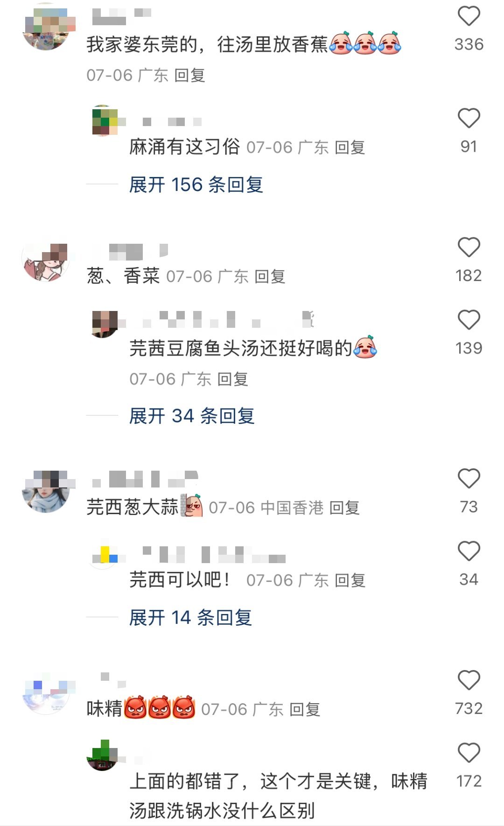The width and height of the screenshot is (504, 826).
Task: Expand 展开 34 条回复
Action: tap(192, 416)
